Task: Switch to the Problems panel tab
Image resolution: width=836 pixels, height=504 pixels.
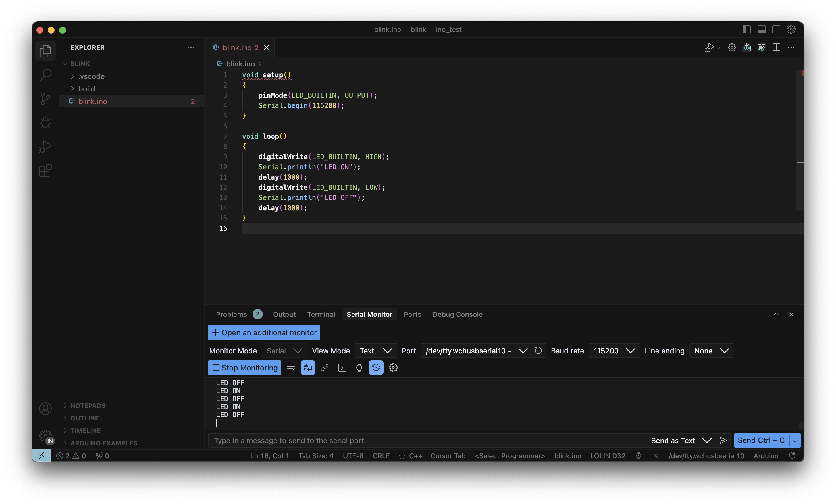Action: (231, 315)
